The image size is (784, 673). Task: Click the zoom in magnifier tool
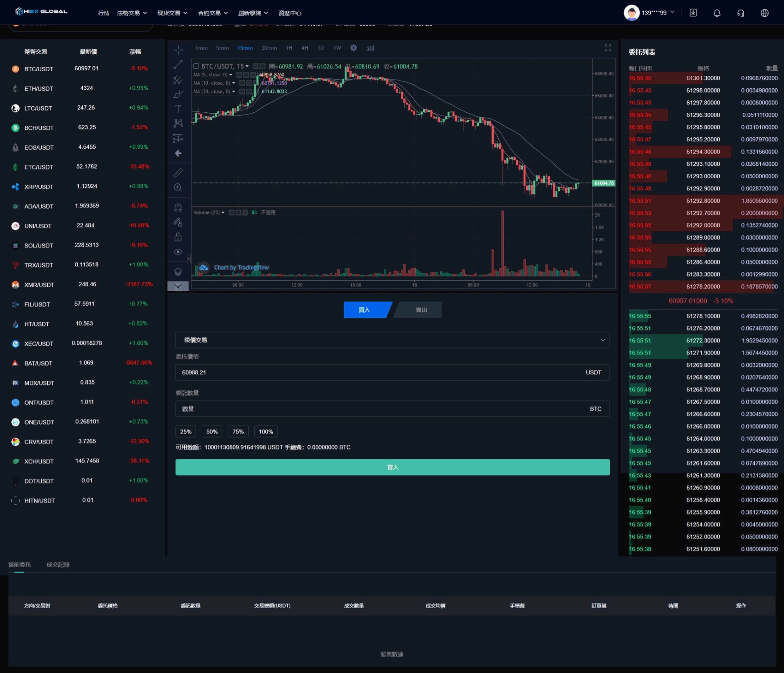coord(178,187)
